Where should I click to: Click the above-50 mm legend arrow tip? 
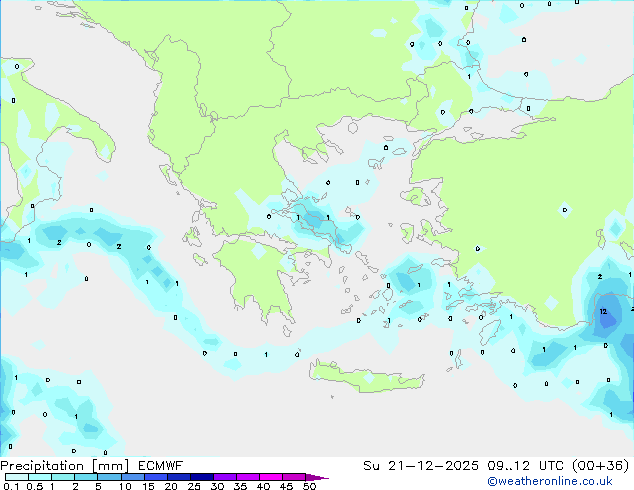tap(317, 477)
